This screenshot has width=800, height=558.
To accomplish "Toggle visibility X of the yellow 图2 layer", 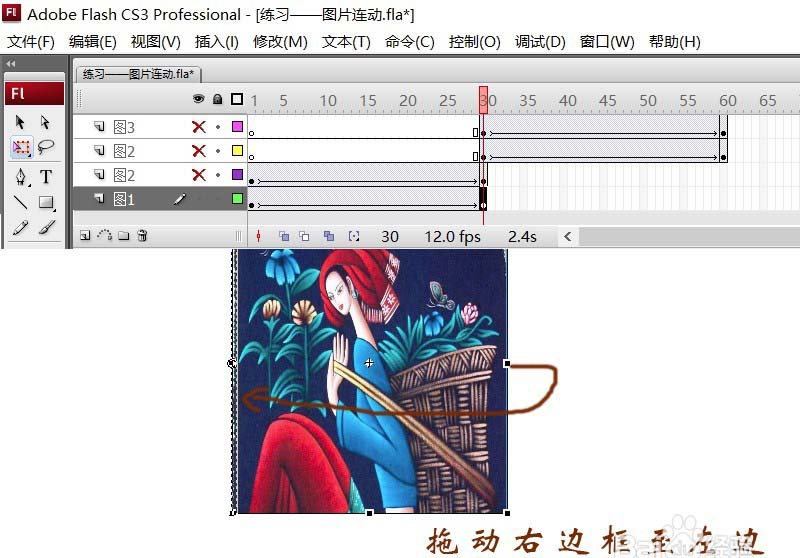I will tap(198, 150).
